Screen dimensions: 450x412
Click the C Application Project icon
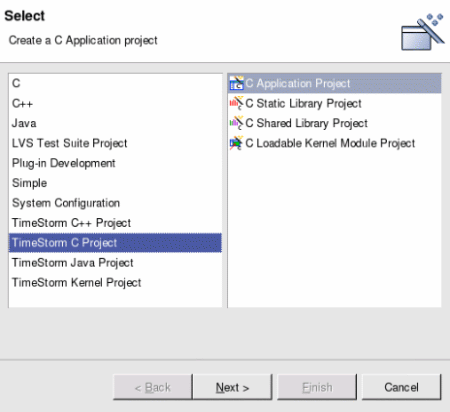pyautogui.click(x=237, y=83)
